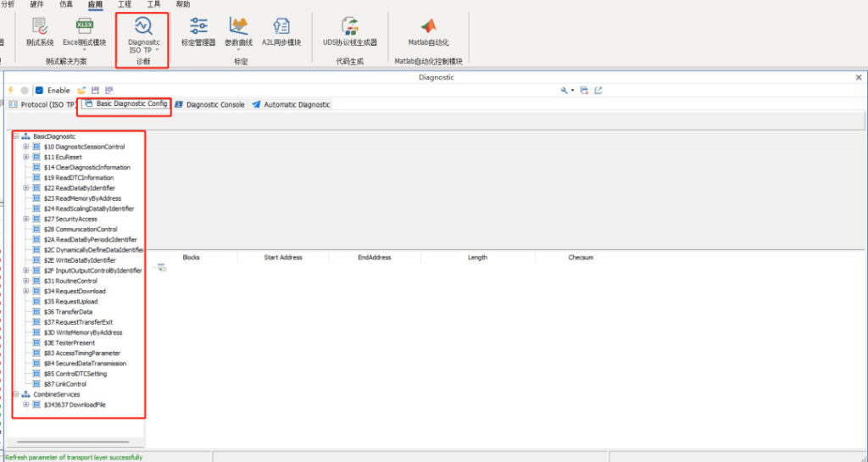
Task: Click the pop-out window icon in the Diagnostic toolbar
Action: tap(598, 90)
